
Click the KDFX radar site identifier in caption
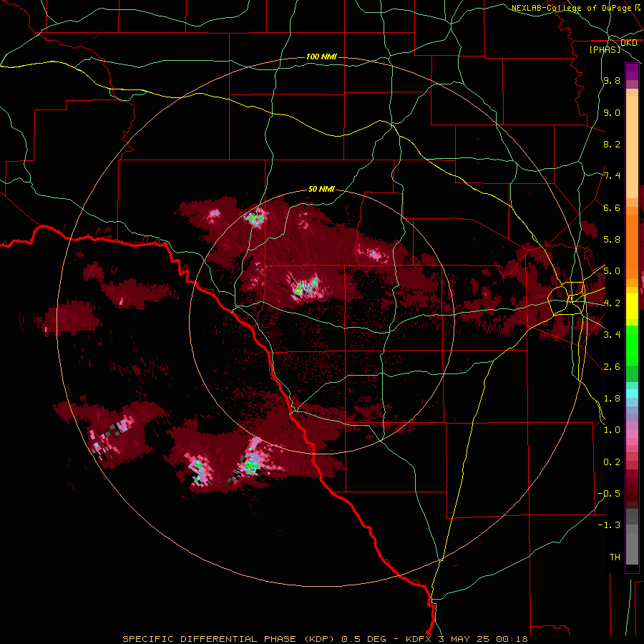419,639
